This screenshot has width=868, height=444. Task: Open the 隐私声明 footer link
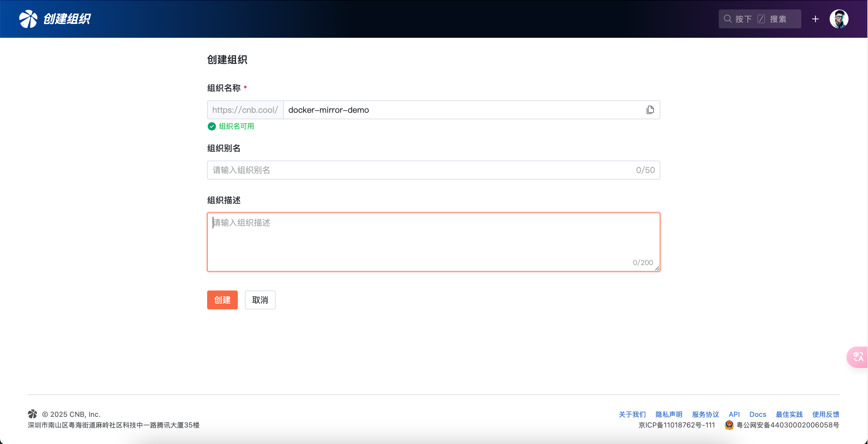[x=669, y=414]
